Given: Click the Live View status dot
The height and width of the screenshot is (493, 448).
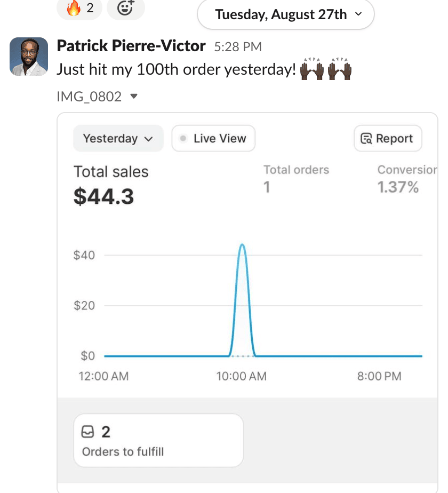Looking at the screenshot, I should [x=183, y=139].
